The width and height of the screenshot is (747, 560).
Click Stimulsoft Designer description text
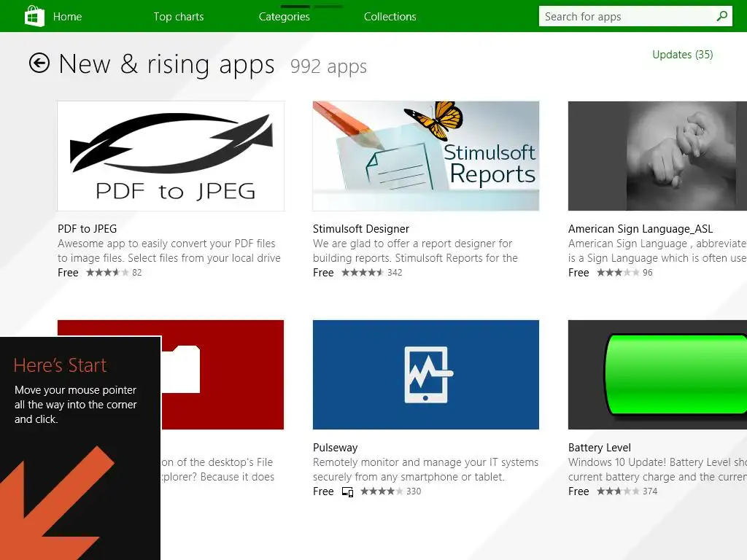pos(415,251)
